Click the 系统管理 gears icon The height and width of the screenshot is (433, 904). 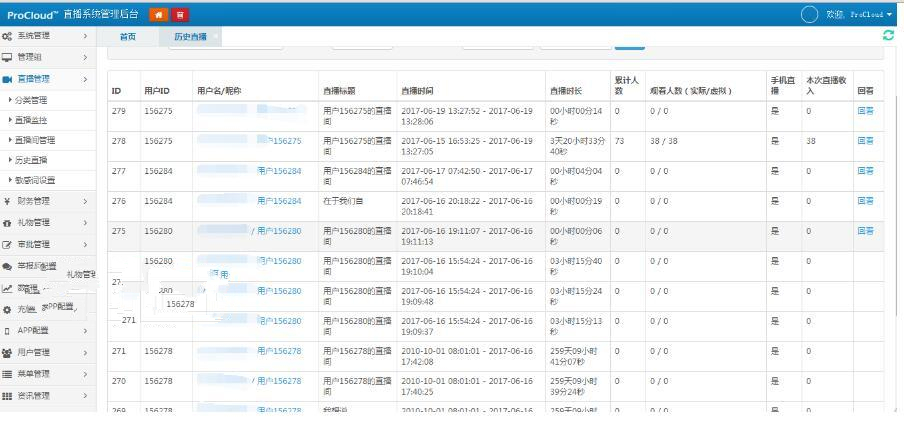pos(8,36)
